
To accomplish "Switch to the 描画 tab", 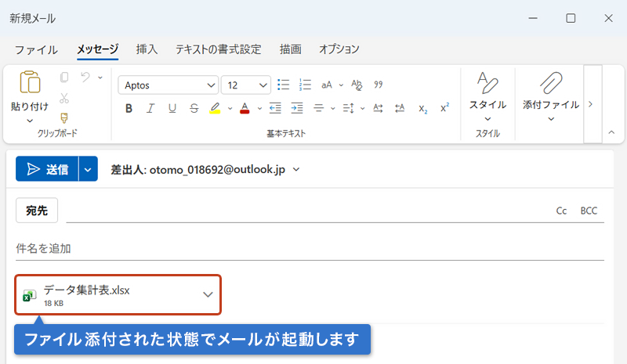I will tap(290, 49).
